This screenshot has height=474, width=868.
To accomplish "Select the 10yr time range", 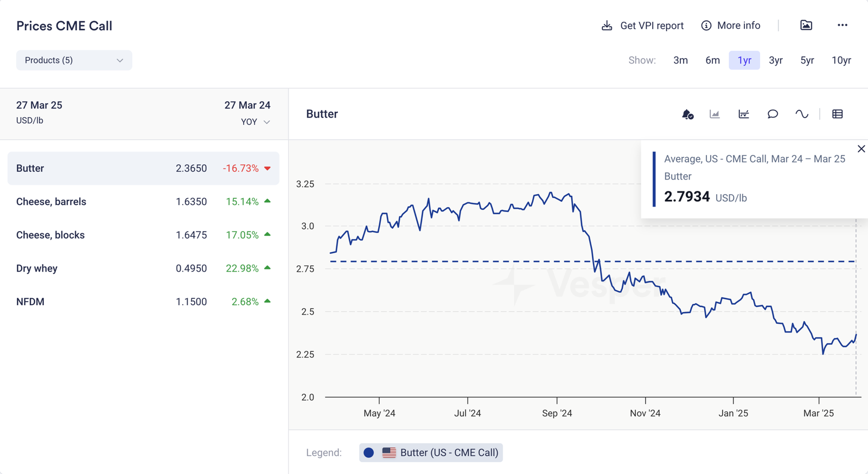I will (x=841, y=60).
